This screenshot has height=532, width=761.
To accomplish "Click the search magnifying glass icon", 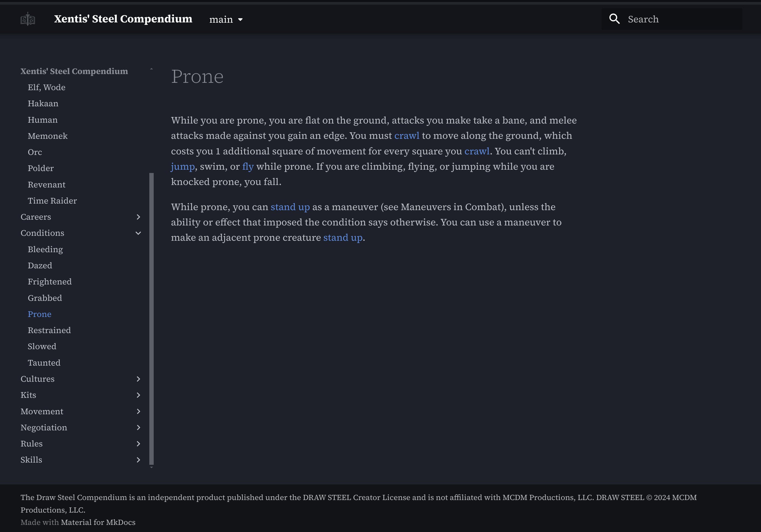I will [x=615, y=19].
